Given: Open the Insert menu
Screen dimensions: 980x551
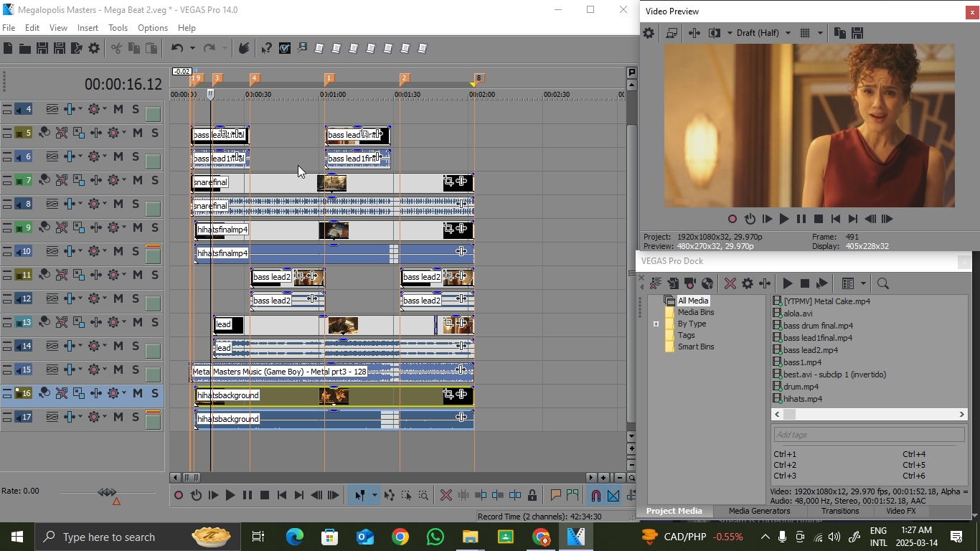Looking at the screenshot, I should 88,28.
